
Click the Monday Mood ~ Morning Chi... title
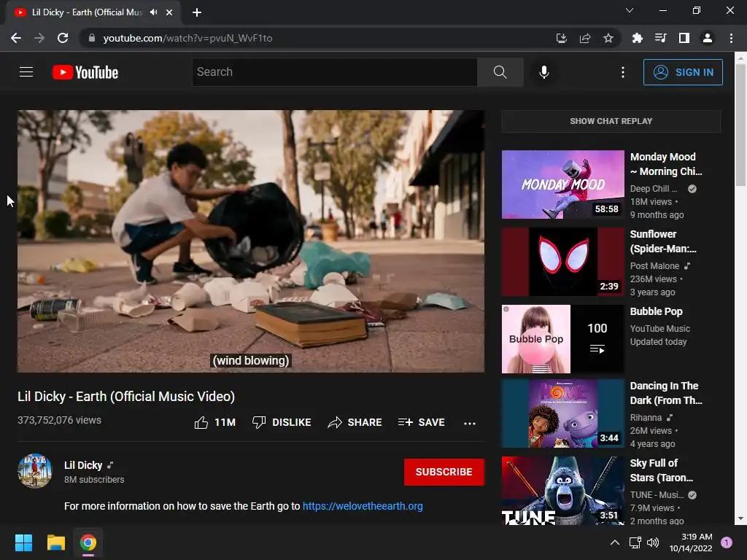(666, 164)
